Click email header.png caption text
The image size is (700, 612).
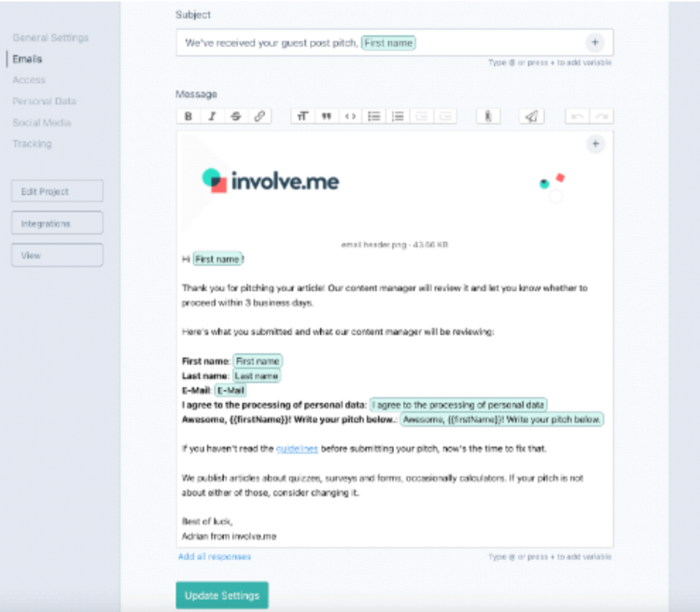(x=395, y=244)
